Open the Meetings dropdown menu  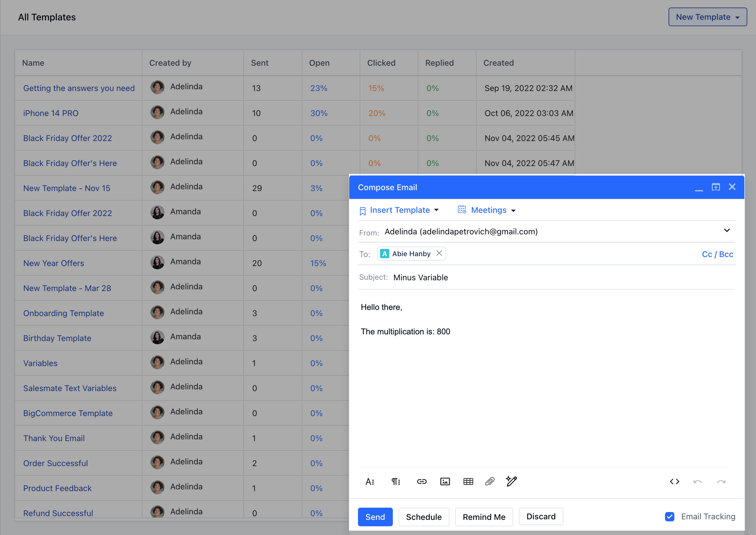pyautogui.click(x=488, y=210)
